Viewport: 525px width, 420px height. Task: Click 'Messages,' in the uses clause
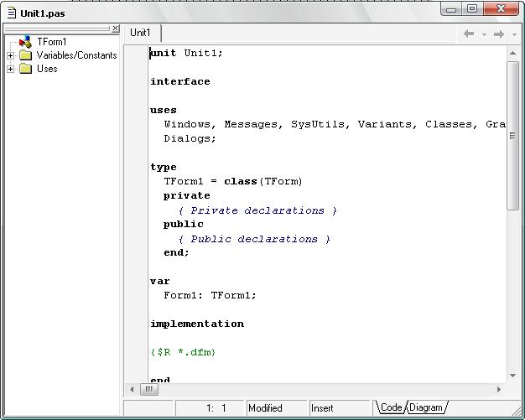point(254,124)
